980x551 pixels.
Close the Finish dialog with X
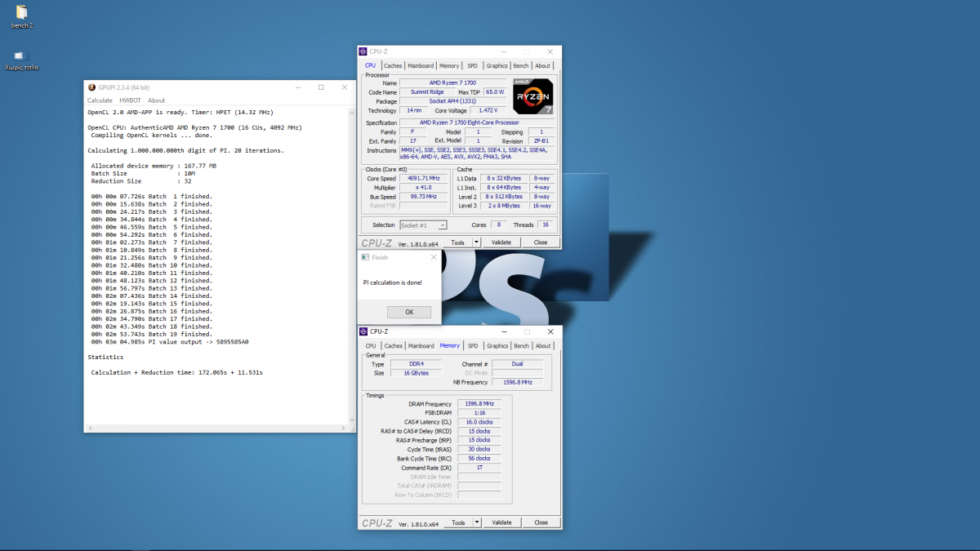pos(434,257)
